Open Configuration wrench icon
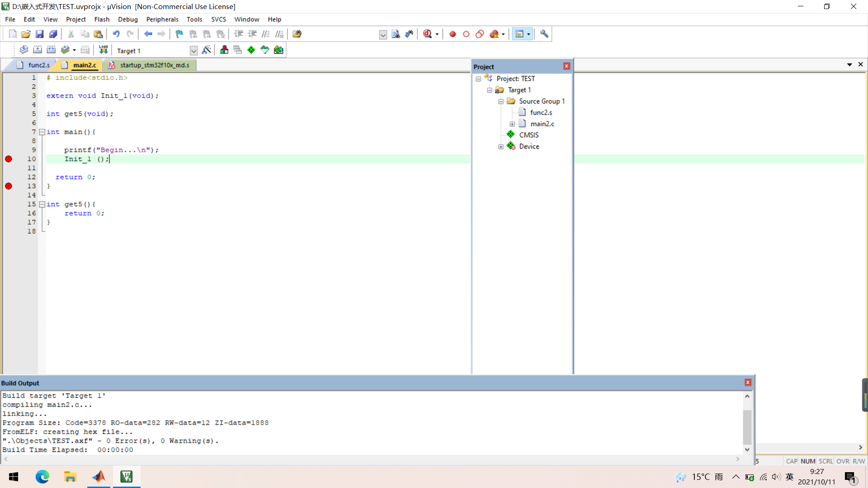 click(x=544, y=34)
